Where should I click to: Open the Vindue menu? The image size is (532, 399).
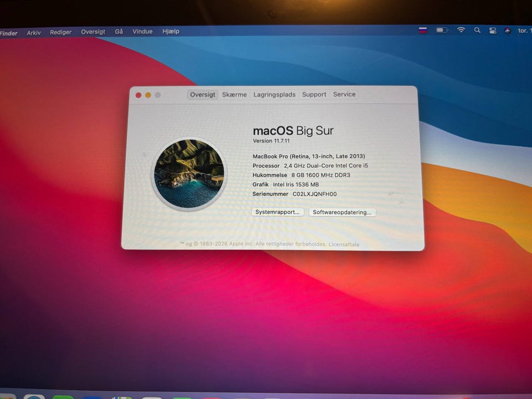(x=142, y=31)
